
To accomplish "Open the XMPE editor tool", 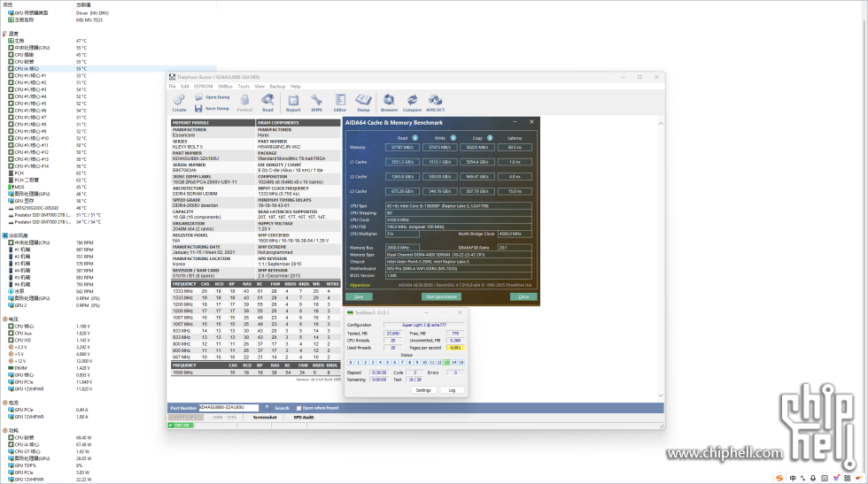I will point(317,103).
